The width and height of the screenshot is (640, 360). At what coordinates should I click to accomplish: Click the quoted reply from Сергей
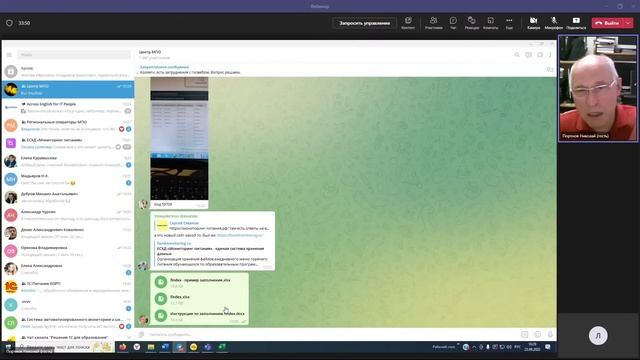[213, 226]
